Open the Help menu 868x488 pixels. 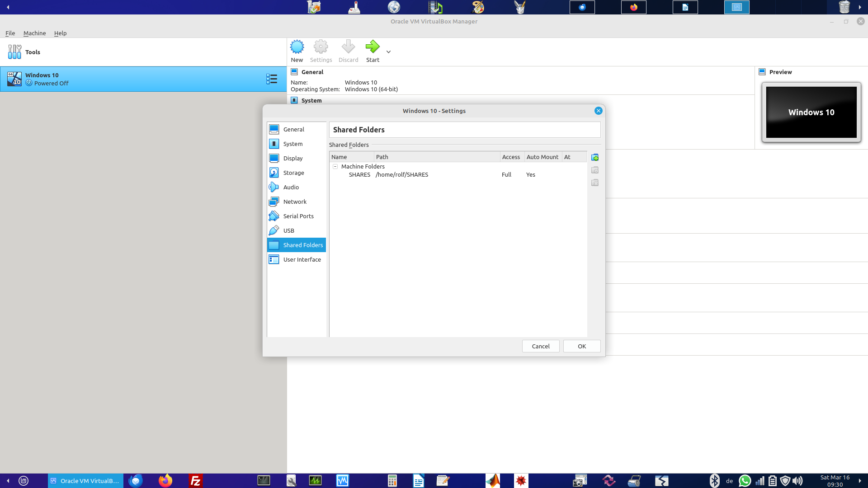click(60, 33)
